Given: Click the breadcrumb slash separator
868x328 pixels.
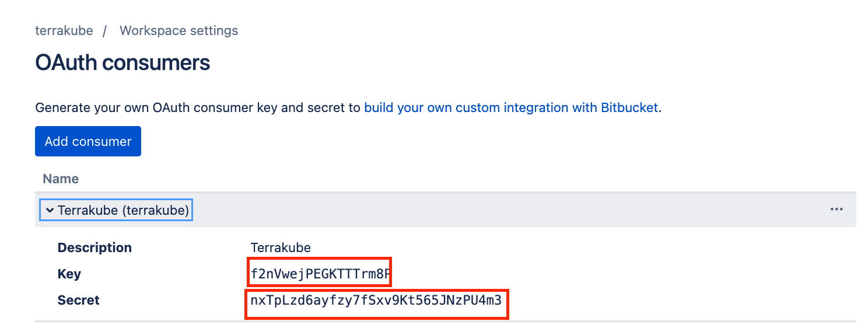Looking at the screenshot, I should (104, 30).
